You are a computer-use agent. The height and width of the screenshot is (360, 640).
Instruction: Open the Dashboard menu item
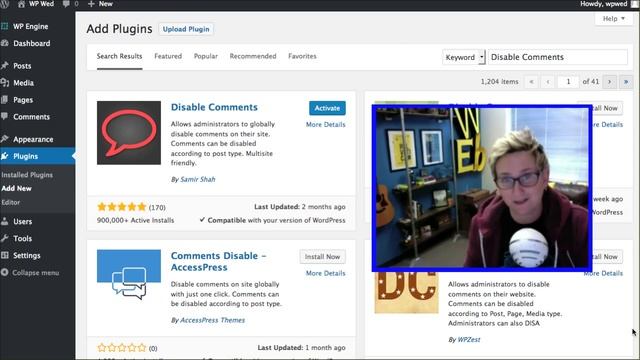pyautogui.click(x=31, y=43)
